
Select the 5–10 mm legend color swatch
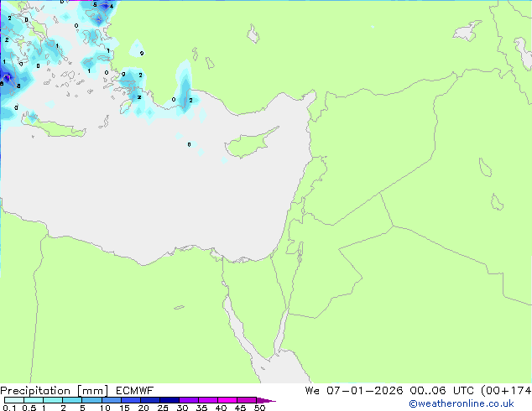click(x=91, y=400)
